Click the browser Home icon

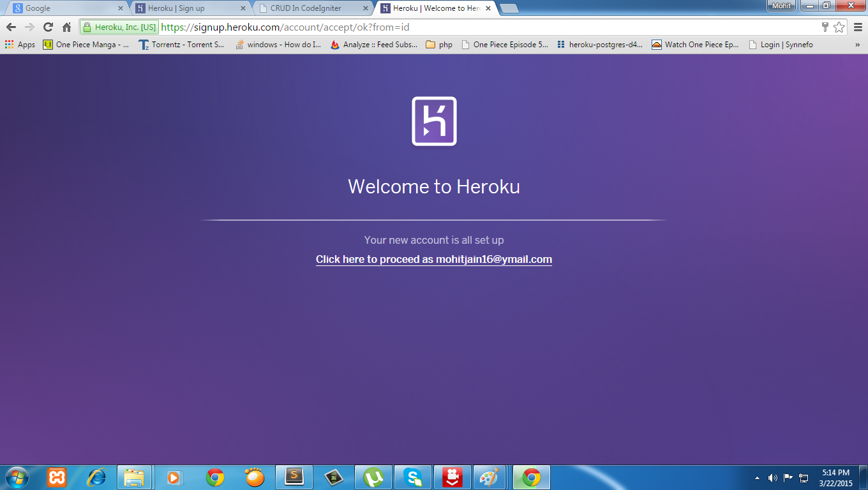click(66, 27)
